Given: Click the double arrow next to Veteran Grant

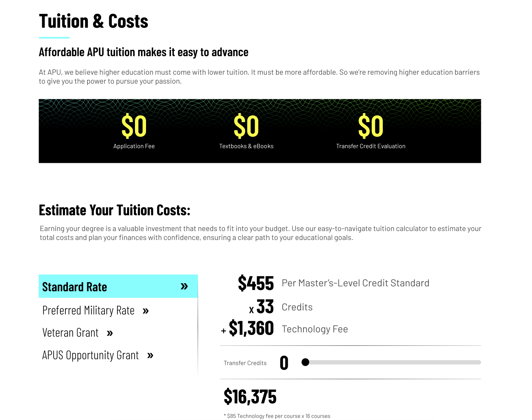Looking at the screenshot, I should tap(110, 334).
